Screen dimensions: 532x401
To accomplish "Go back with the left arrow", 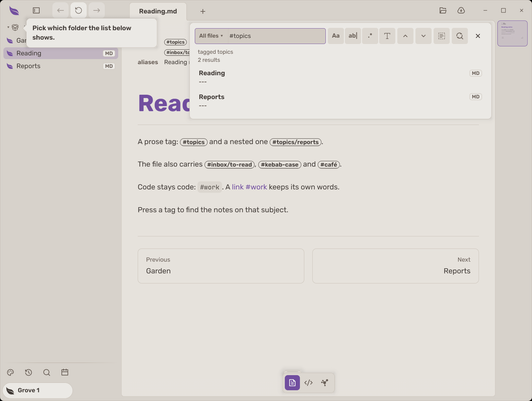I will point(60,10).
